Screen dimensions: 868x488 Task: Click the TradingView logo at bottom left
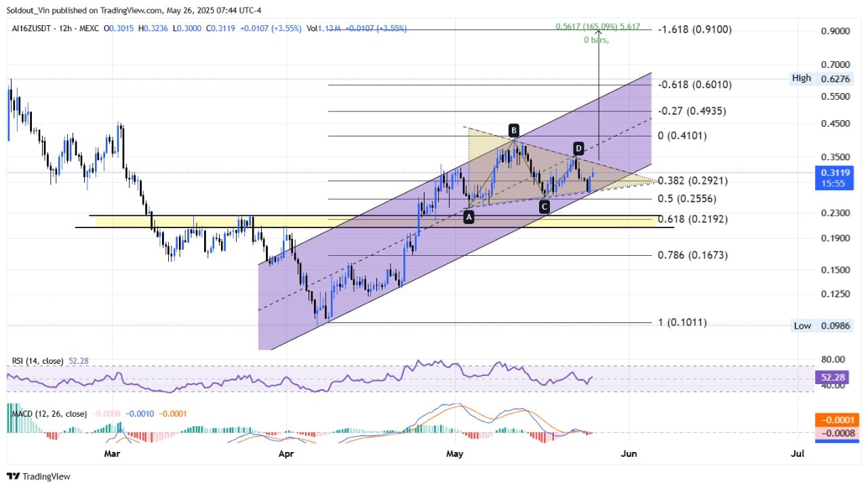(39, 476)
